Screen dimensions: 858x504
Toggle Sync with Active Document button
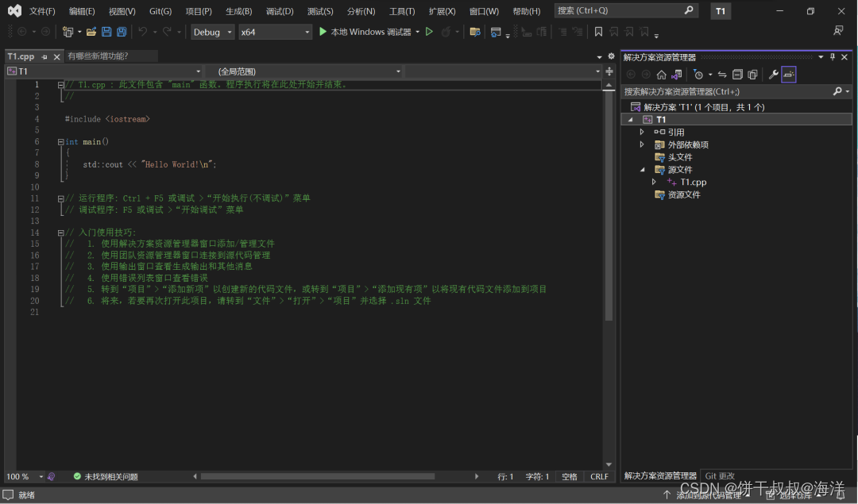[x=722, y=75]
